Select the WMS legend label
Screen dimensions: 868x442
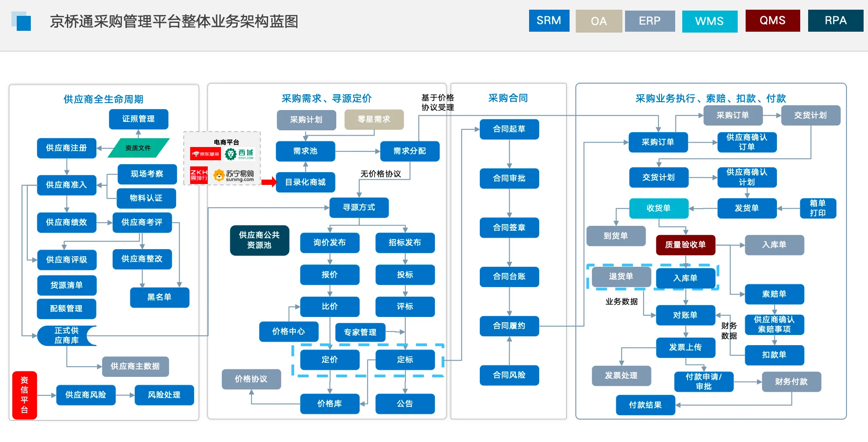tap(710, 20)
